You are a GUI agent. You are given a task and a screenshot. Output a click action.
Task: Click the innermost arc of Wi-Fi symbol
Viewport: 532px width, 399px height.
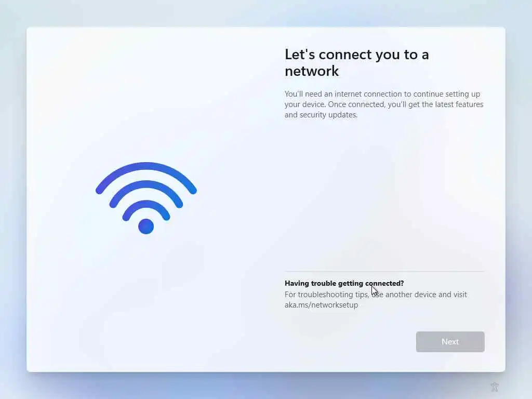coord(146,204)
